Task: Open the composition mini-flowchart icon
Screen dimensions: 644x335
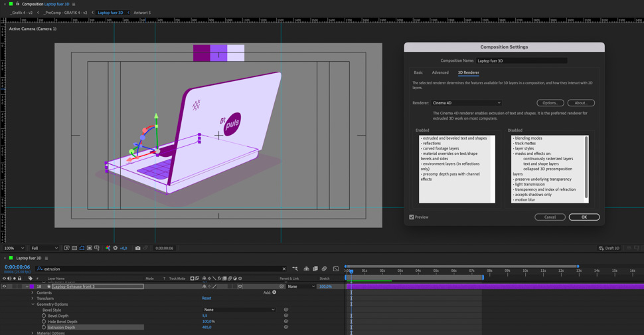Action: click(295, 269)
